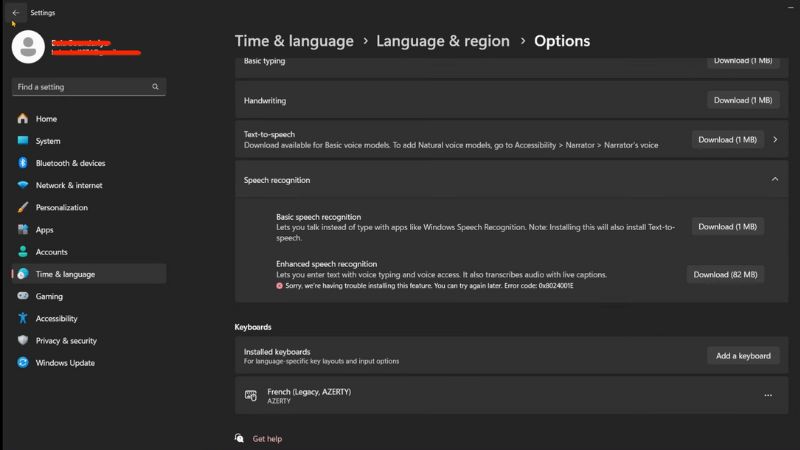Image resolution: width=800 pixels, height=450 pixels.
Task: Open Windows Update settings
Action: click(x=65, y=363)
